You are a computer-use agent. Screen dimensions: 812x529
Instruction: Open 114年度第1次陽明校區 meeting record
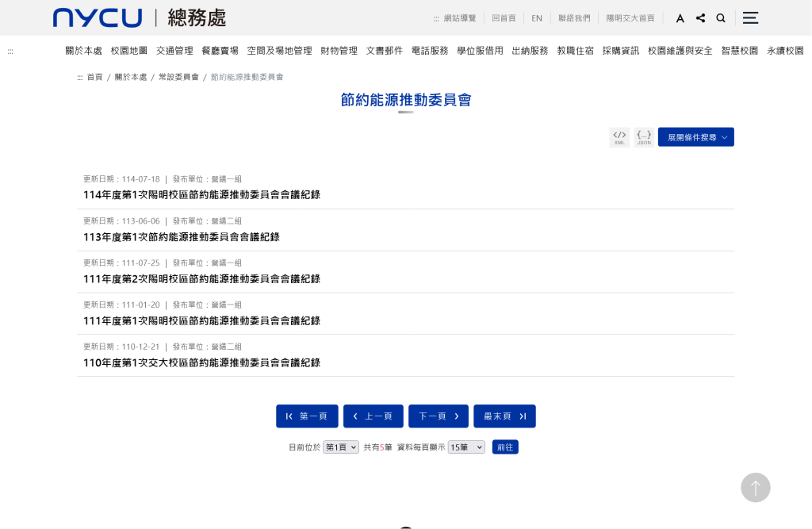201,195
